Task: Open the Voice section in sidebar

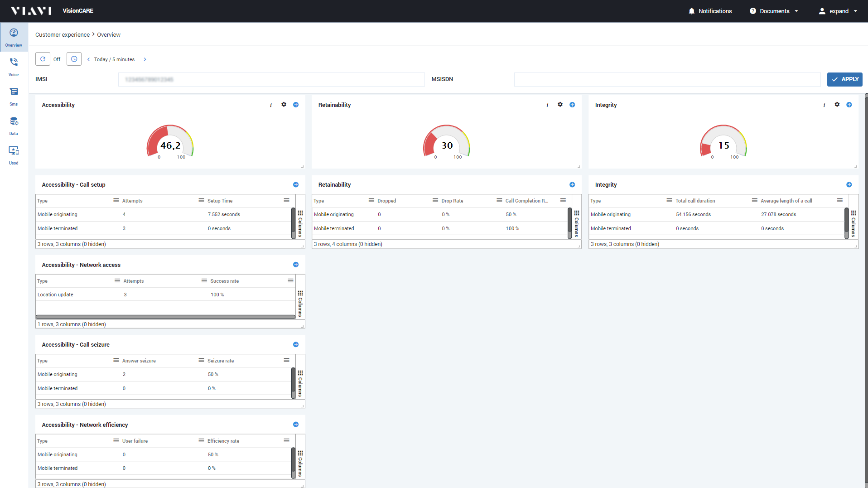Action: tap(14, 66)
